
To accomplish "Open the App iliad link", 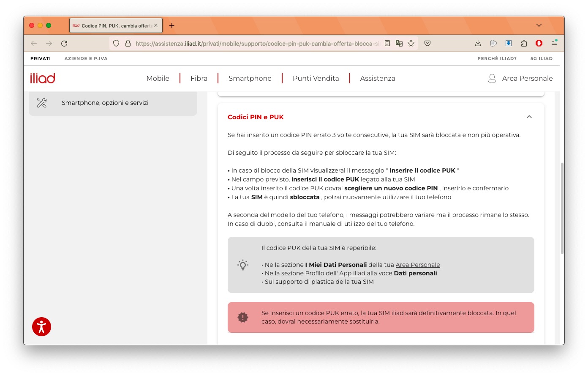I will pyautogui.click(x=352, y=273).
